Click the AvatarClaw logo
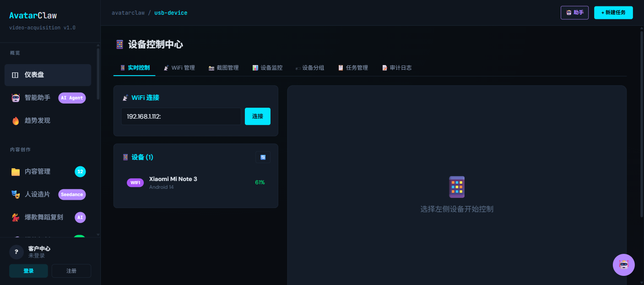Viewport: 644px width, 285px height. [33, 16]
